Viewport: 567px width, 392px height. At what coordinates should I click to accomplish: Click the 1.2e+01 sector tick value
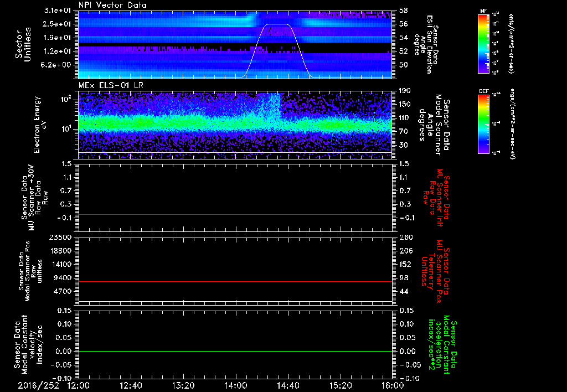click(x=58, y=51)
